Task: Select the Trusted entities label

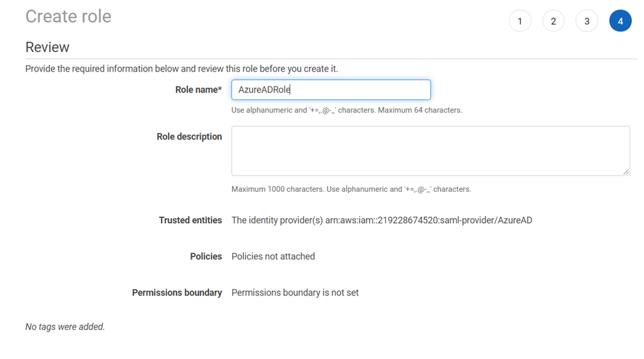Action: (x=190, y=220)
